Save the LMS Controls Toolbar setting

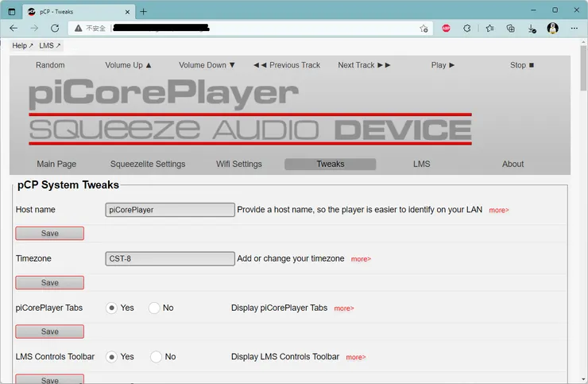pyautogui.click(x=49, y=379)
